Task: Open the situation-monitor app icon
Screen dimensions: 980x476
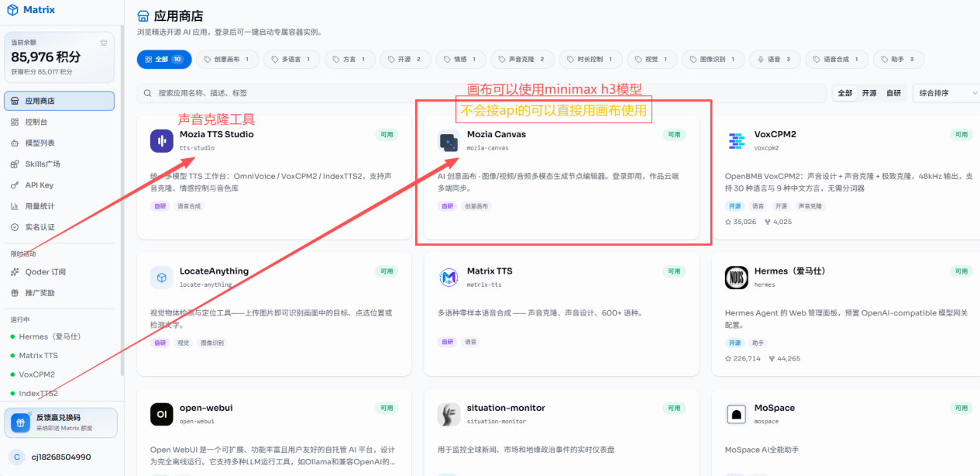Action: (449, 414)
